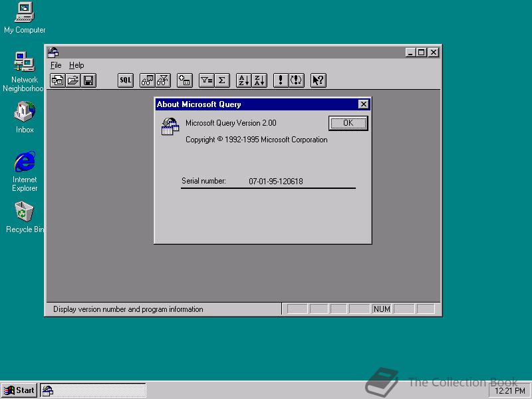Click the Sort Ascending A-Z icon
The width and height of the screenshot is (532, 399).
[243, 80]
